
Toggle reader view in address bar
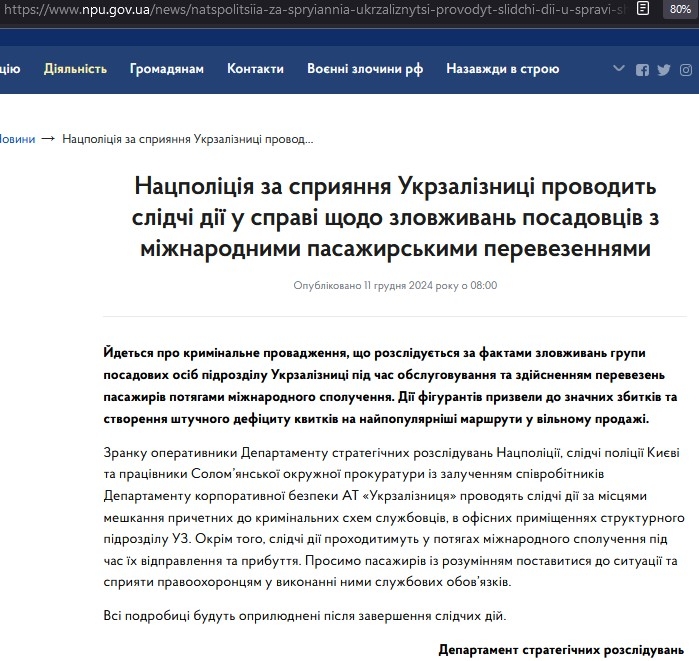click(x=645, y=10)
